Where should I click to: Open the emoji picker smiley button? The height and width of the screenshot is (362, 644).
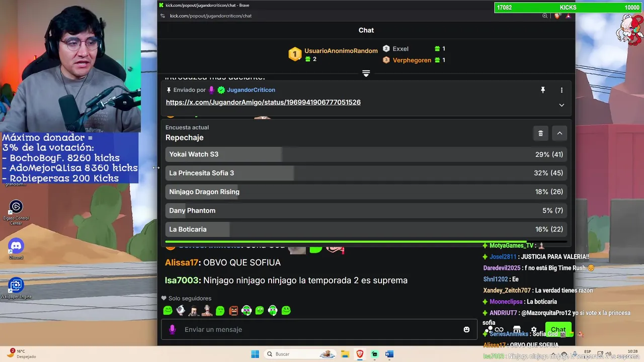pos(466,329)
